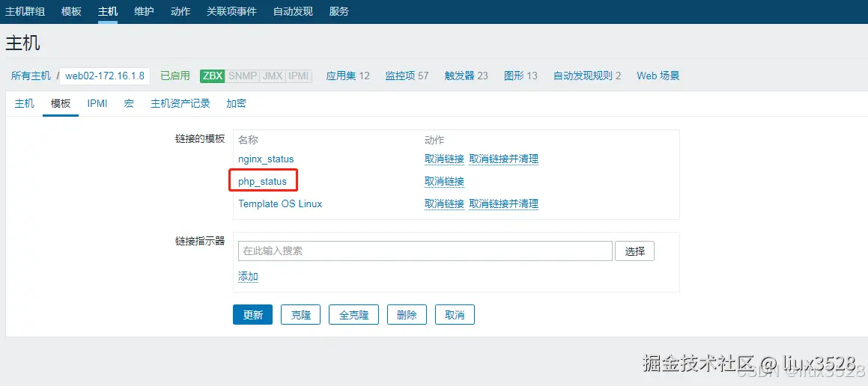This screenshot has height=386, width=868.
Task: Click the green ZBX availability badge
Action: [212, 76]
